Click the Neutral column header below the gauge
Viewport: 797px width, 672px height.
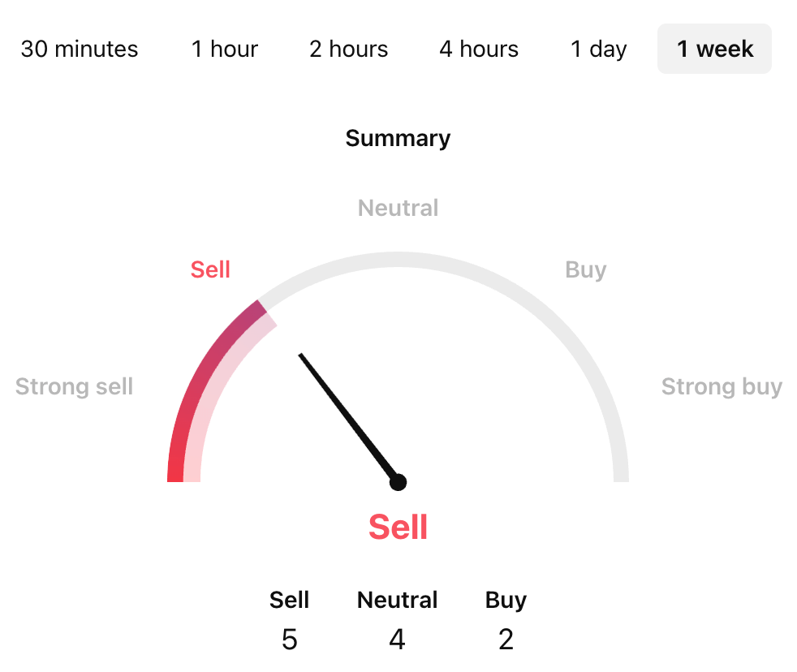click(x=397, y=600)
